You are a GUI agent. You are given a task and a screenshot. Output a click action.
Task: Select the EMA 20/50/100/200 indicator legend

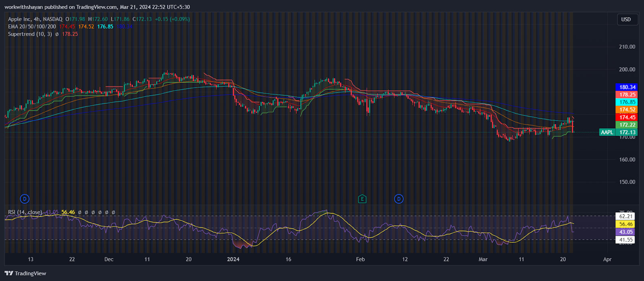pos(32,27)
